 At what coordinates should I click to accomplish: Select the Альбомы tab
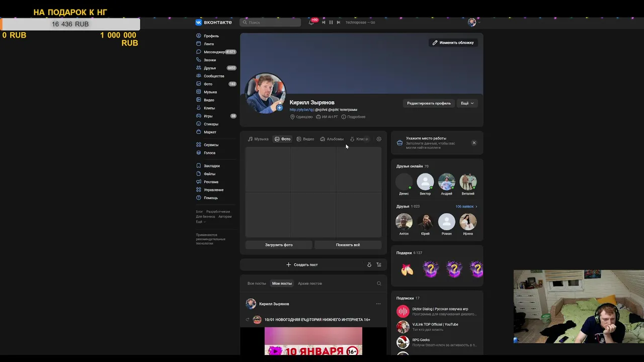pos(332,139)
